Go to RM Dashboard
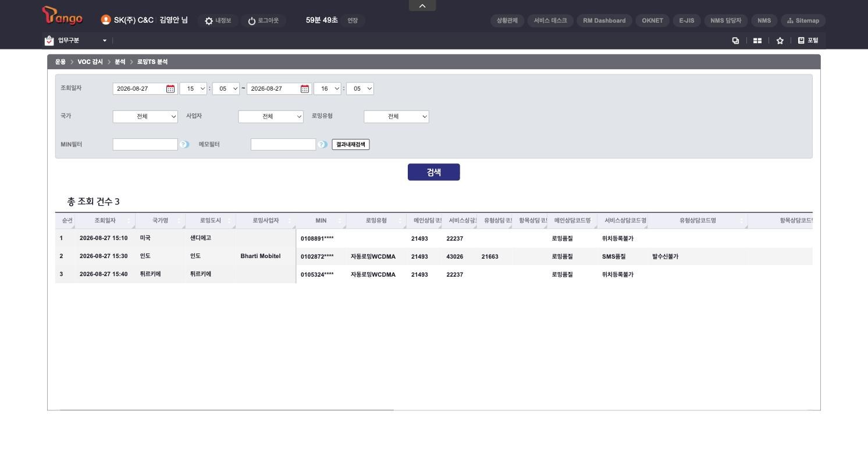 click(604, 20)
